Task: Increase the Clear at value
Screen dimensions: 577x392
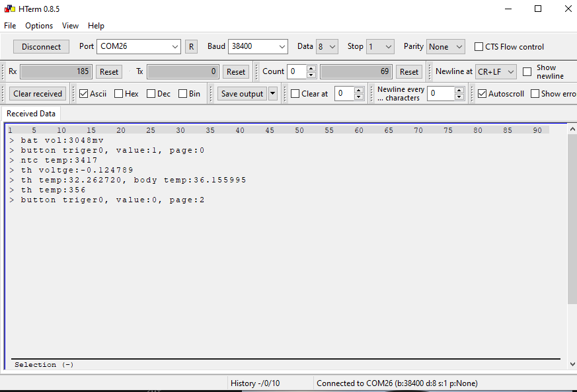Action: (359, 90)
